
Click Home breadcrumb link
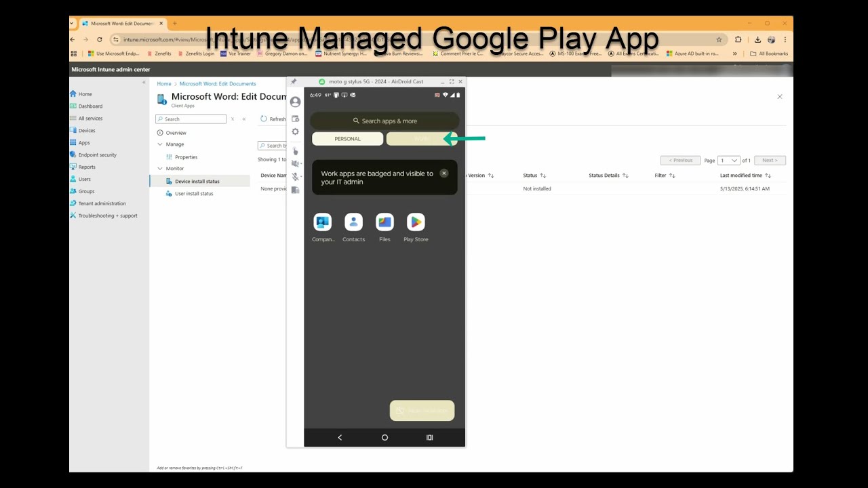pyautogui.click(x=164, y=84)
